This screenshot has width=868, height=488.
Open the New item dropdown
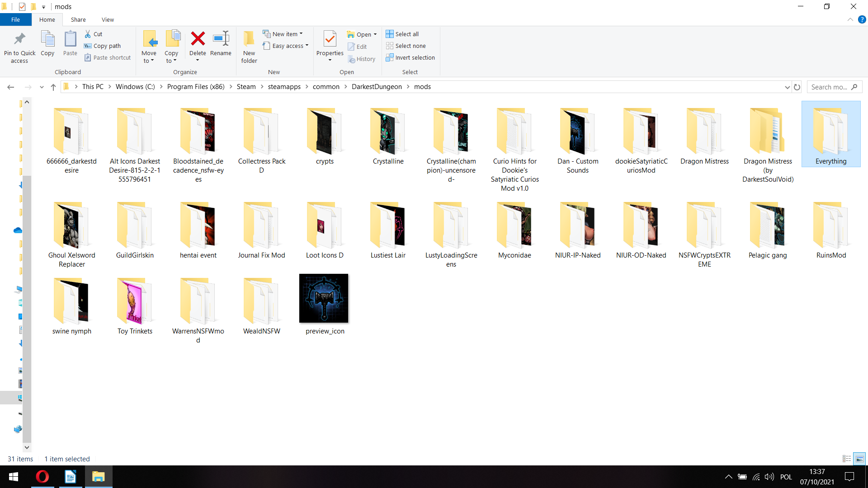[x=283, y=34]
